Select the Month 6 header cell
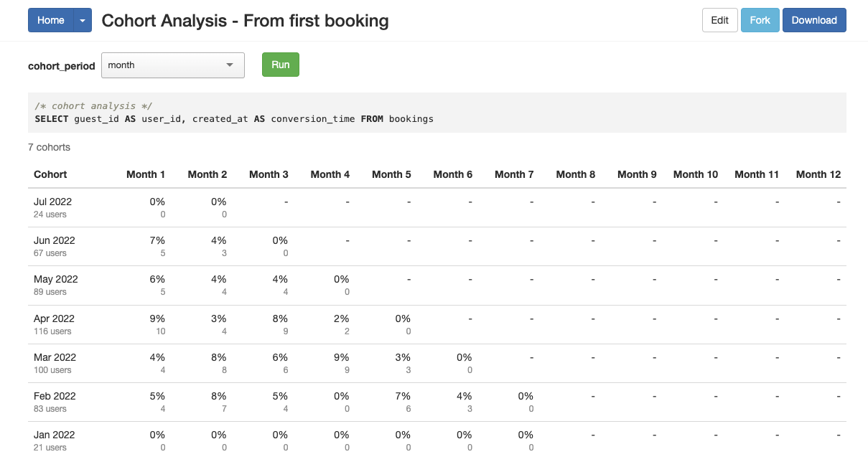 tap(452, 174)
